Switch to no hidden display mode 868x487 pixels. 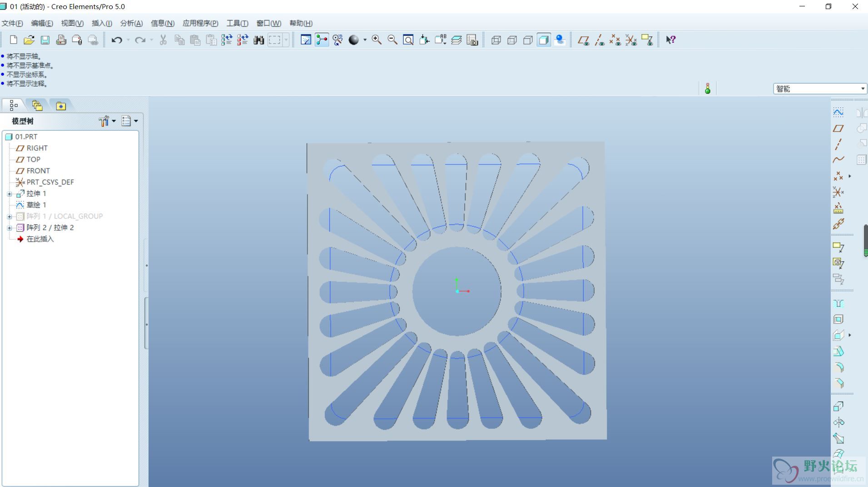tap(528, 40)
